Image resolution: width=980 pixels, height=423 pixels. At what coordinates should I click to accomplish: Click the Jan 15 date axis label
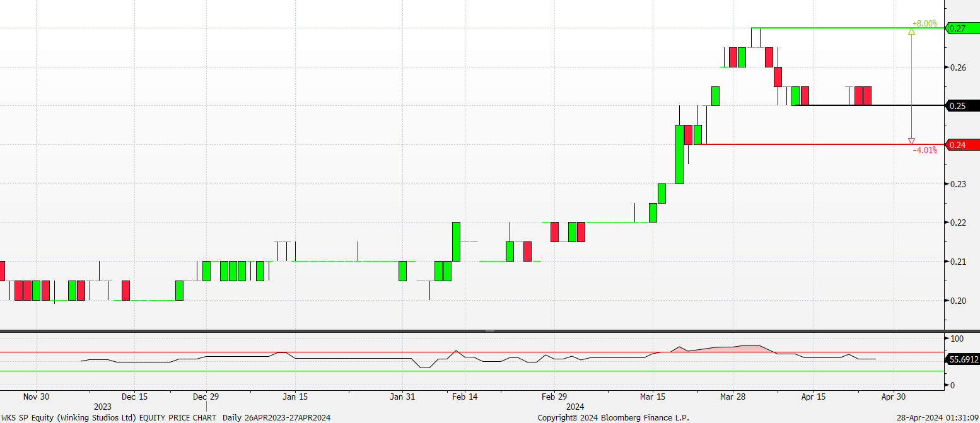coord(295,397)
